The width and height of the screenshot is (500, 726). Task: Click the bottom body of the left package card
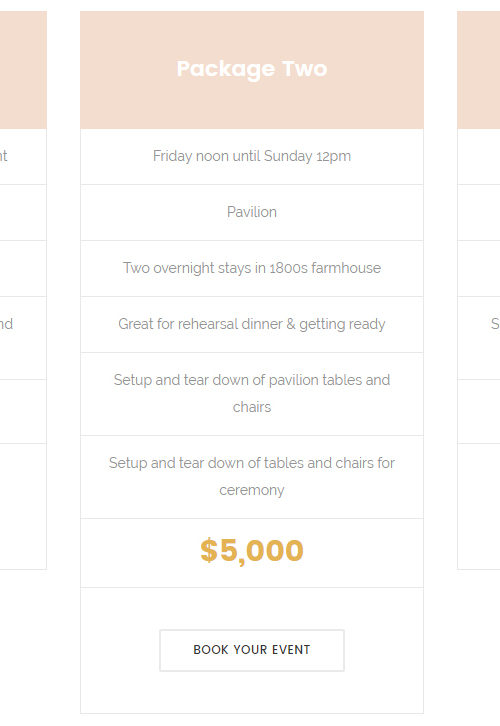(23, 507)
